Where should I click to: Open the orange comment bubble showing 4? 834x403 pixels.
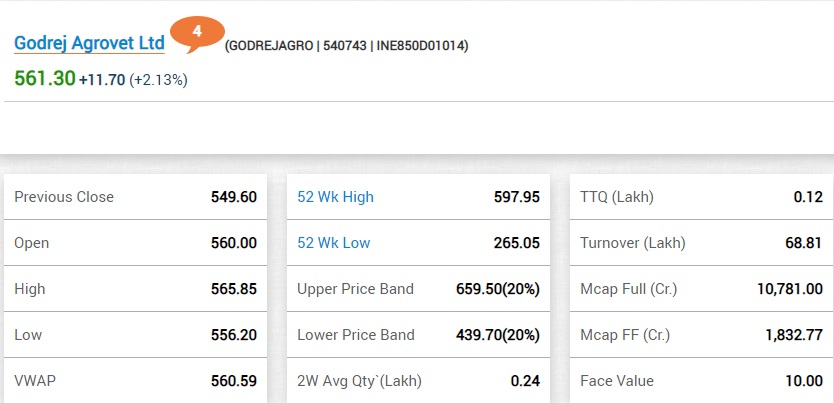click(197, 34)
